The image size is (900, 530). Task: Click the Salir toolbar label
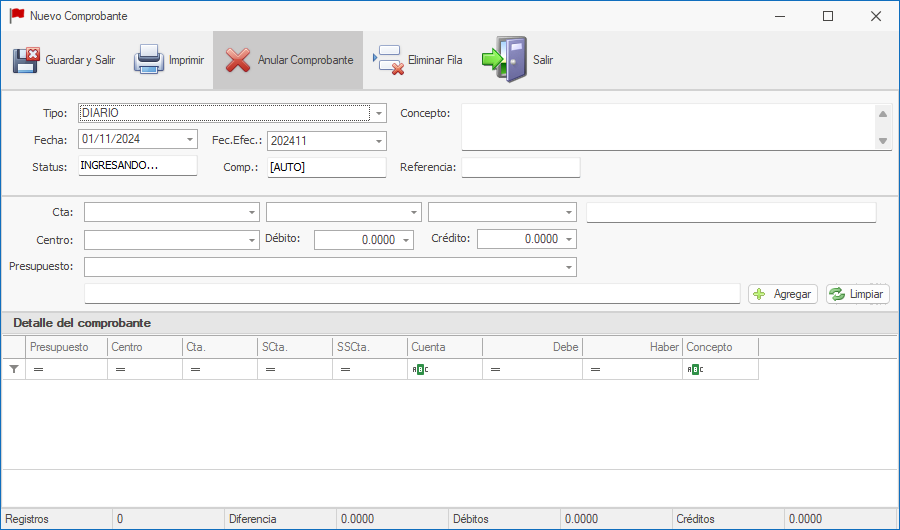pos(543,60)
